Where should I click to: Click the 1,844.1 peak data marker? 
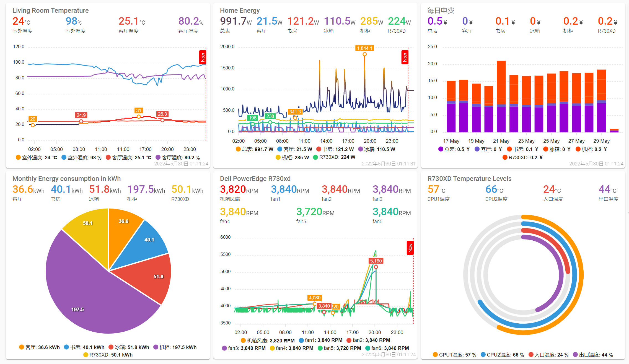click(x=365, y=54)
